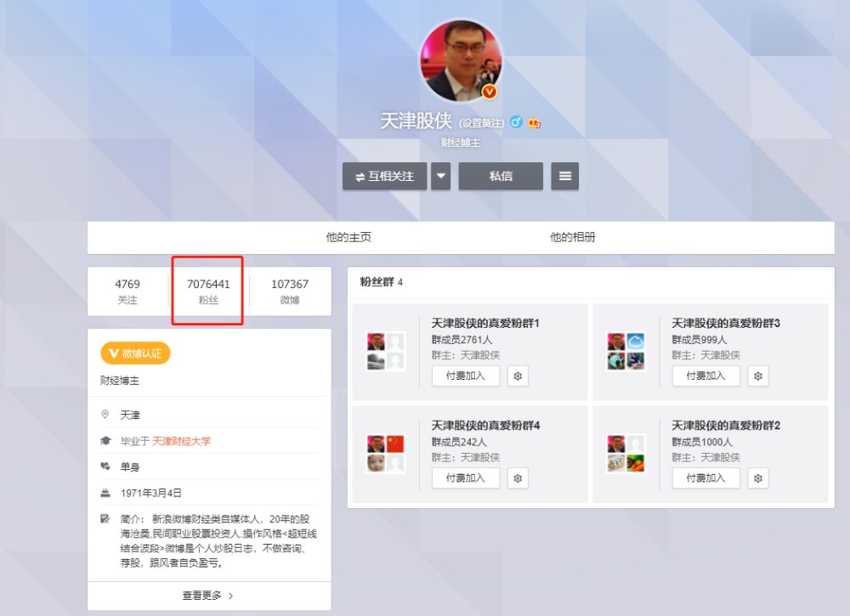Open the 107367 微博 posts count
Screen dimensions: 850x616
coord(290,291)
